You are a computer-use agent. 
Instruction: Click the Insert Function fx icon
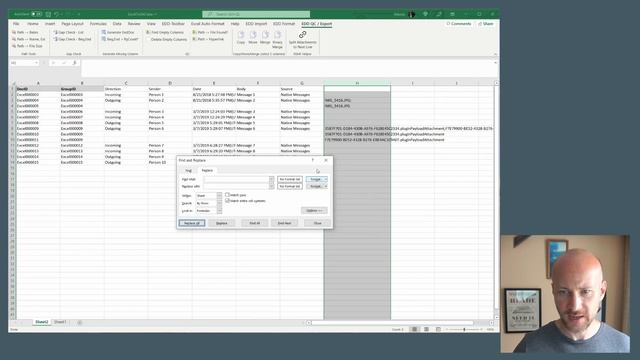click(74, 63)
